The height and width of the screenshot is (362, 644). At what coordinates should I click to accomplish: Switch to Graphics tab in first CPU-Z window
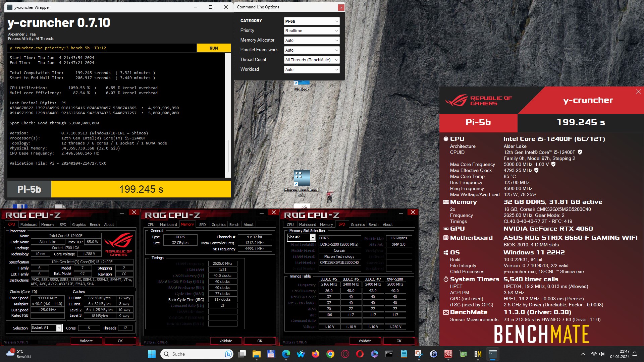79,225
